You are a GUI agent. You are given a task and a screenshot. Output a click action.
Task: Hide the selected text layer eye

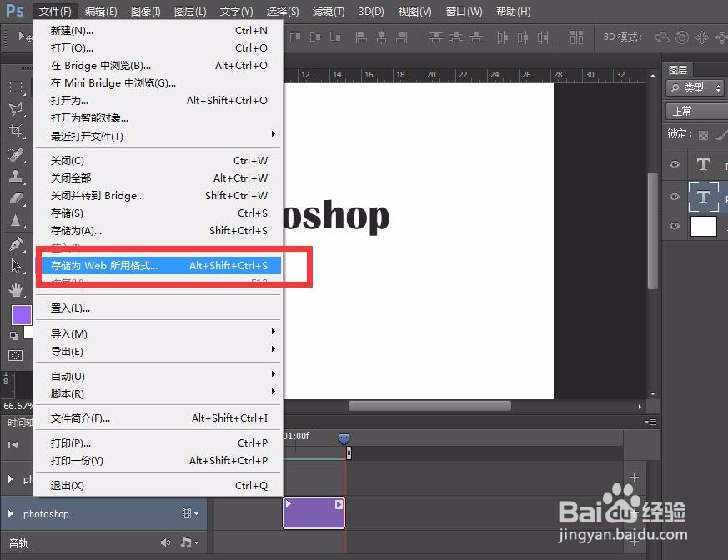tap(675, 197)
